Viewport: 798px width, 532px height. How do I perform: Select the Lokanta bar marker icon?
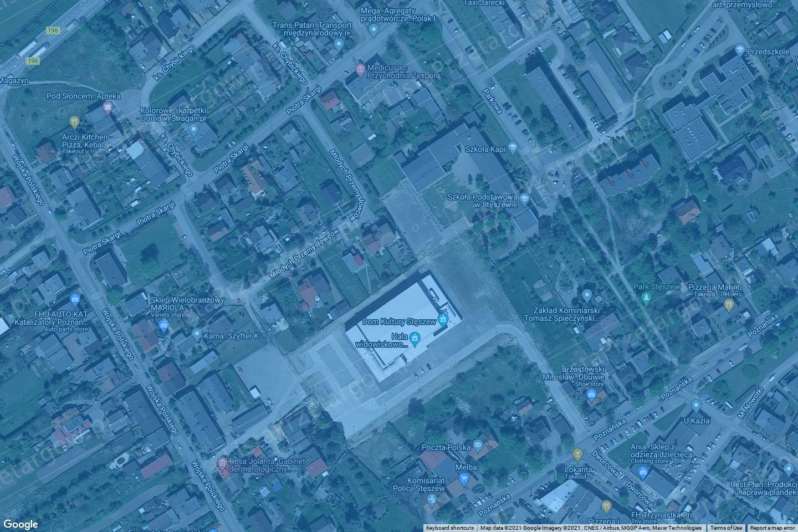point(577,455)
